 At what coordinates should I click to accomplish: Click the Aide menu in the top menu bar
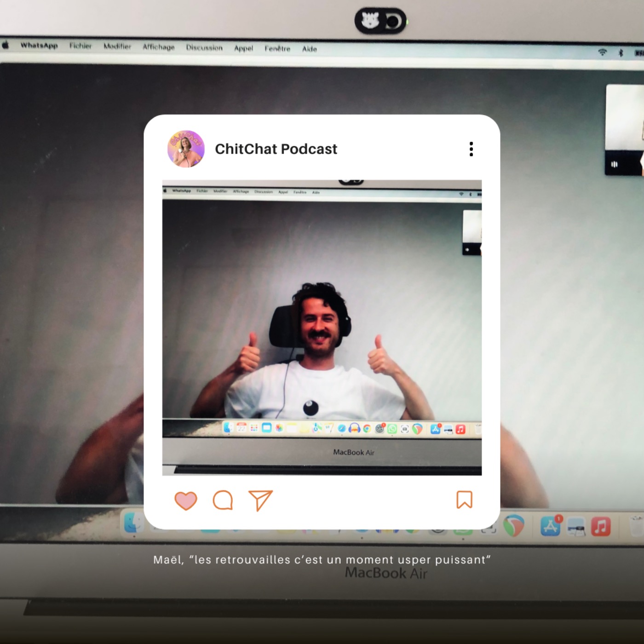pyautogui.click(x=310, y=49)
